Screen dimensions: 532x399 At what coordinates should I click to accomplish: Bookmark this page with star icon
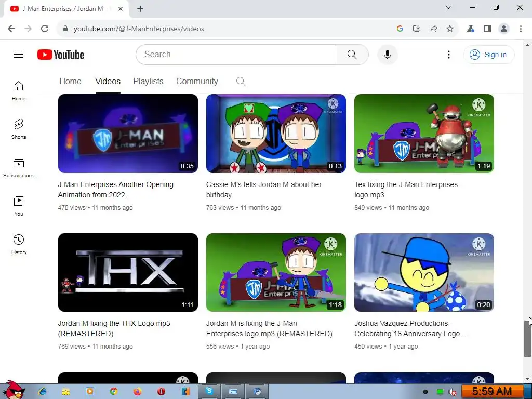tap(449, 29)
